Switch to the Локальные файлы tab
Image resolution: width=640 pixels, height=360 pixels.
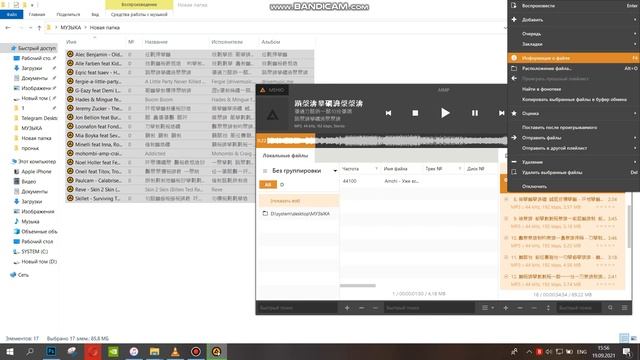coord(285,156)
